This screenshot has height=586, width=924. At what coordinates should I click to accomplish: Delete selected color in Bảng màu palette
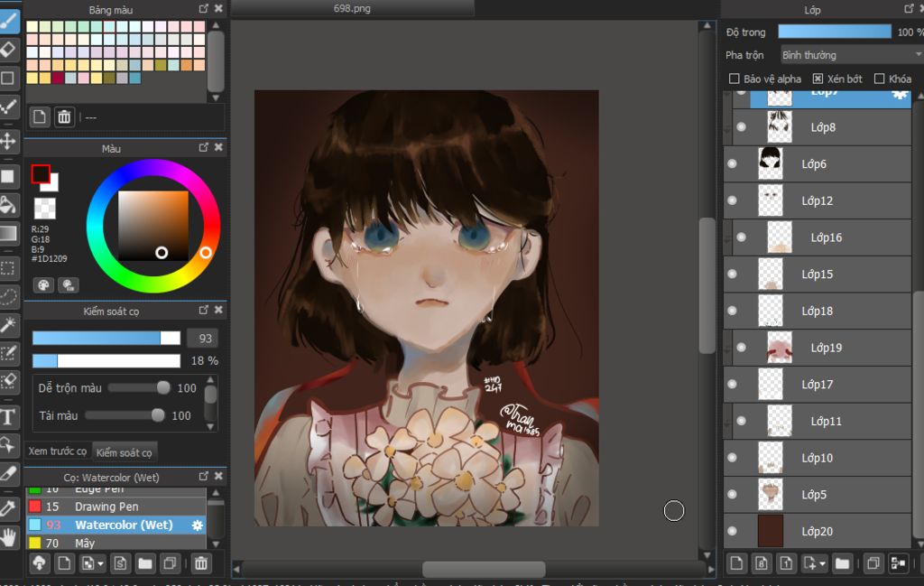(x=64, y=117)
